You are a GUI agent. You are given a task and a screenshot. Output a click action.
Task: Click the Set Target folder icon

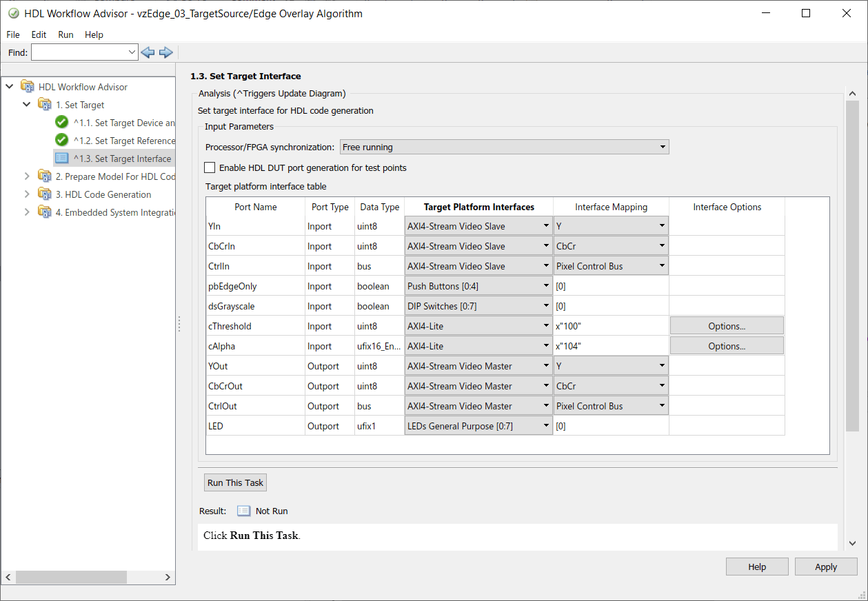(45, 105)
